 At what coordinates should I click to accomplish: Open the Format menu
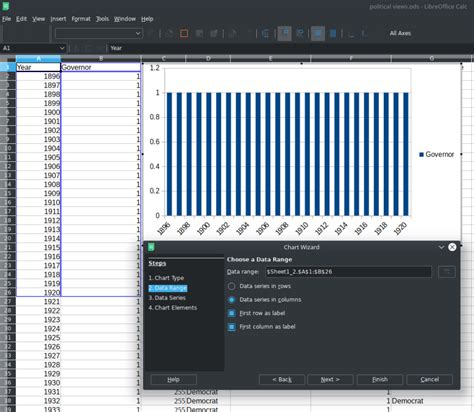pos(81,19)
